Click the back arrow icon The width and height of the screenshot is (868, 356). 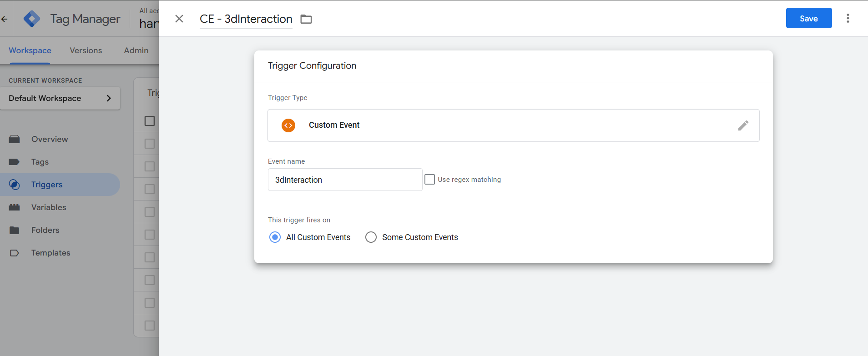point(5,19)
